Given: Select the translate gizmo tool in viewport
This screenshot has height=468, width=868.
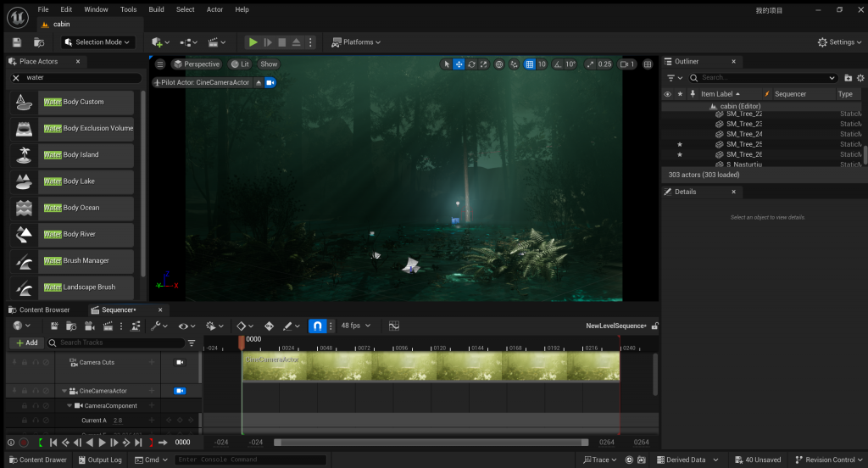Looking at the screenshot, I should (x=459, y=64).
